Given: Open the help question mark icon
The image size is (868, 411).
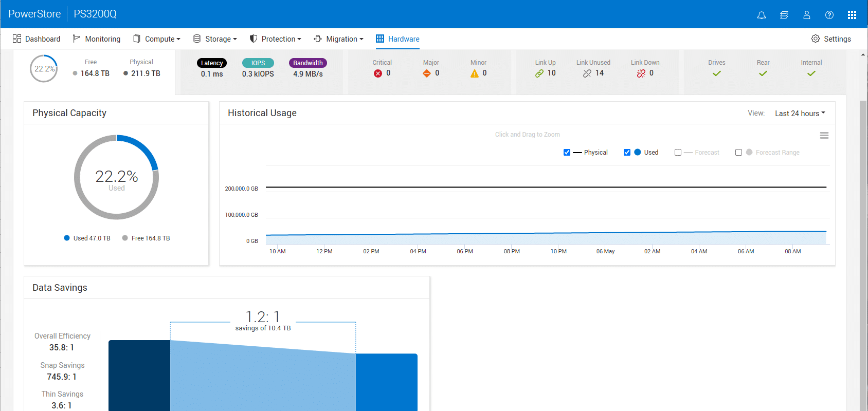Looking at the screenshot, I should tap(829, 15).
